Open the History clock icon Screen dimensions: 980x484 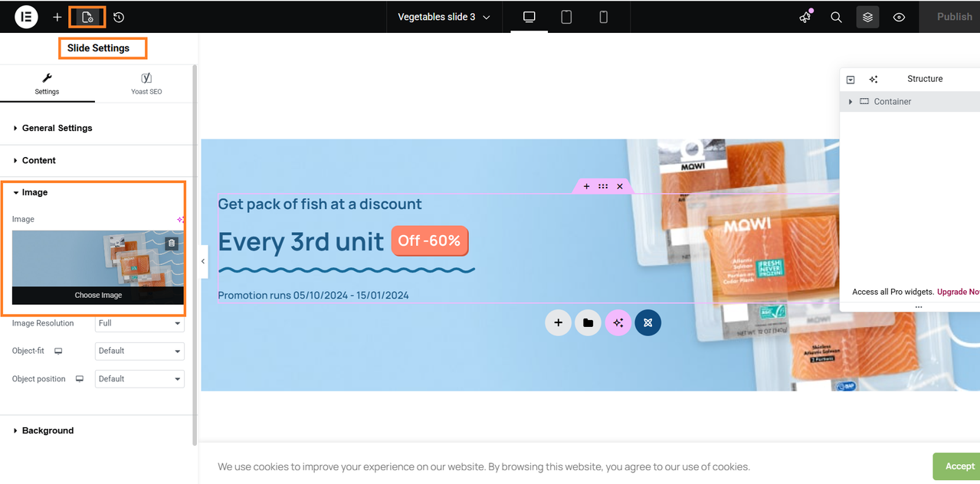(119, 17)
